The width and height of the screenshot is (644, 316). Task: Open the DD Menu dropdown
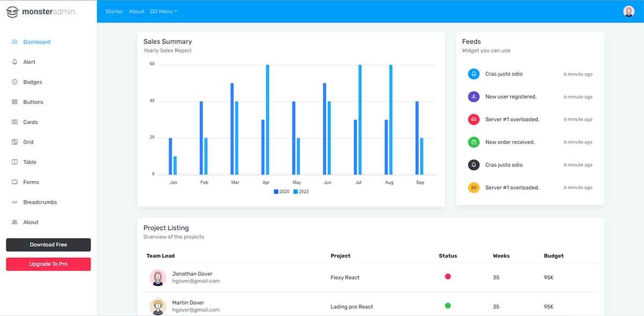(163, 11)
